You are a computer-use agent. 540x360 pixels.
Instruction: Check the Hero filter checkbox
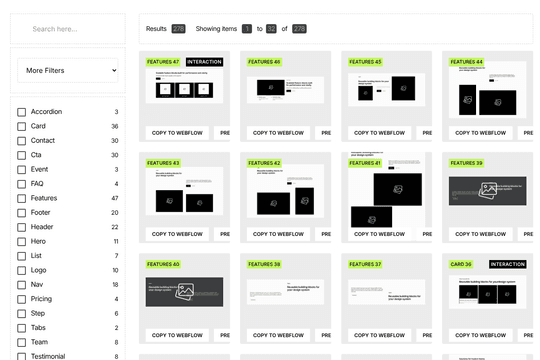click(21, 242)
